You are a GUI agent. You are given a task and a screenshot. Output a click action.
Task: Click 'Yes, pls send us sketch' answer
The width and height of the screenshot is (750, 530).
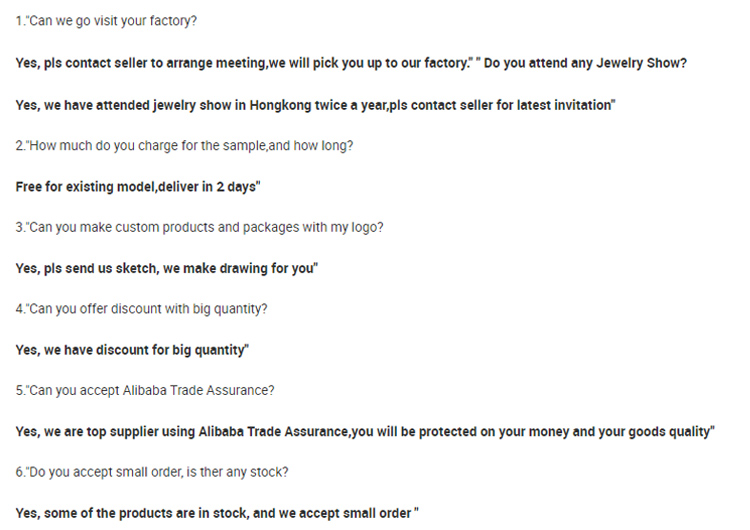click(166, 268)
